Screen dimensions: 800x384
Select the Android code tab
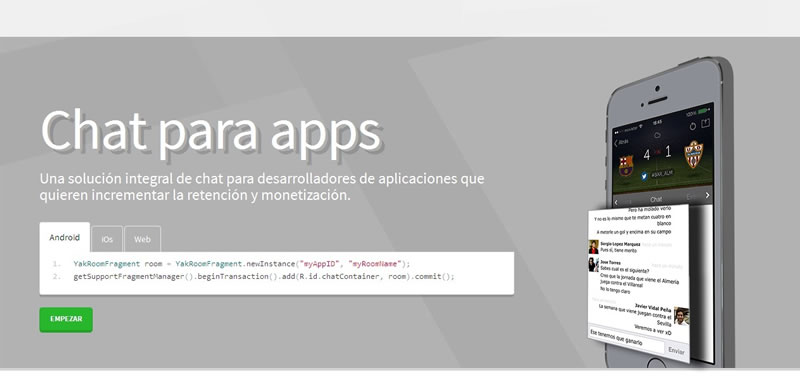click(64, 237)
